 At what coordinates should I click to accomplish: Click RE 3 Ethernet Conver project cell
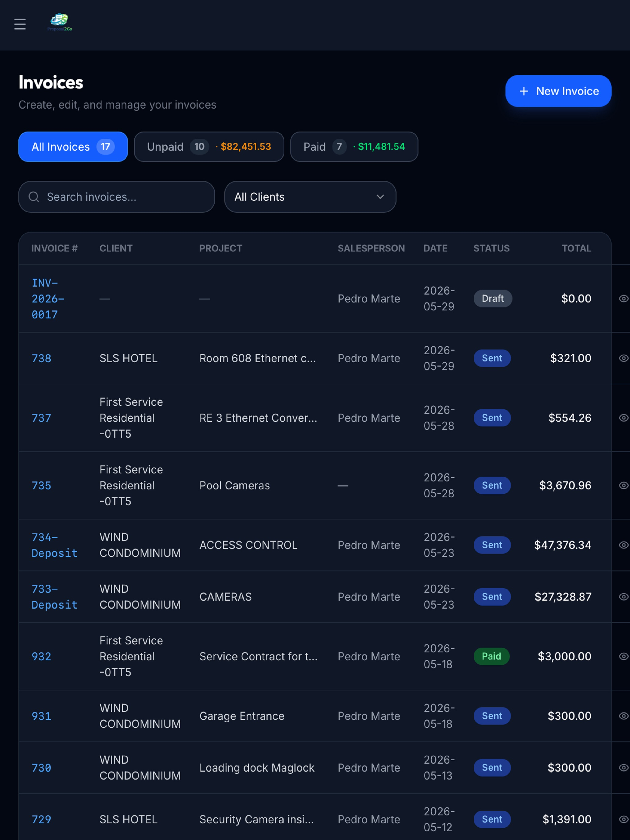[x=258, y=418]
